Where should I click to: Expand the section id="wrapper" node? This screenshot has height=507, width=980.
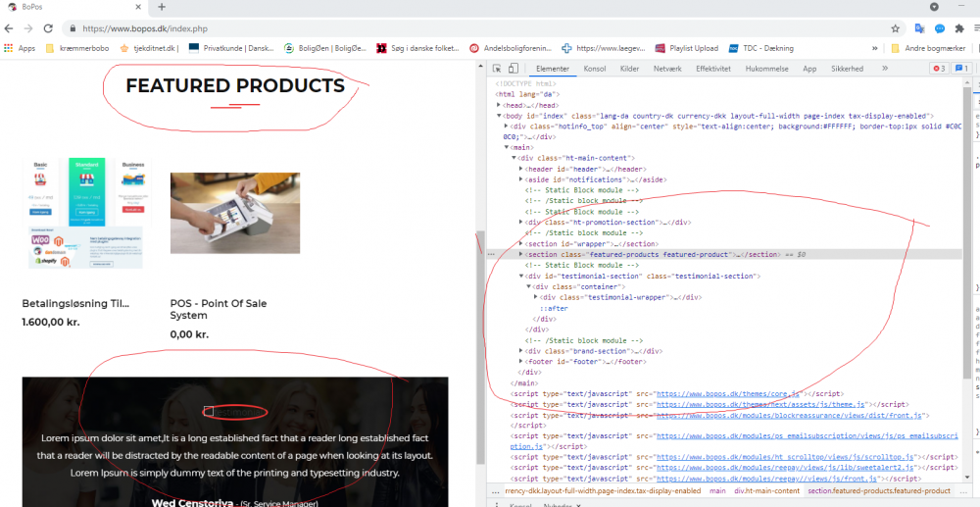(521, 244)
